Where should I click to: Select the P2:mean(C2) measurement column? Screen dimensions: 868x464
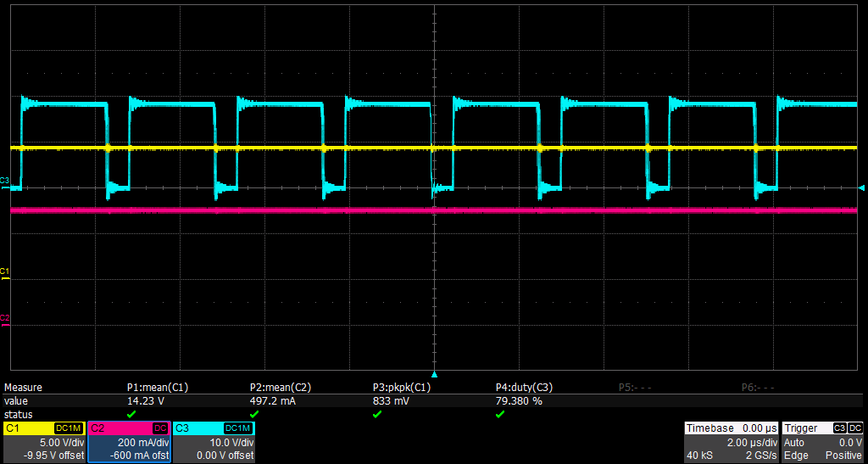(281, 389)
